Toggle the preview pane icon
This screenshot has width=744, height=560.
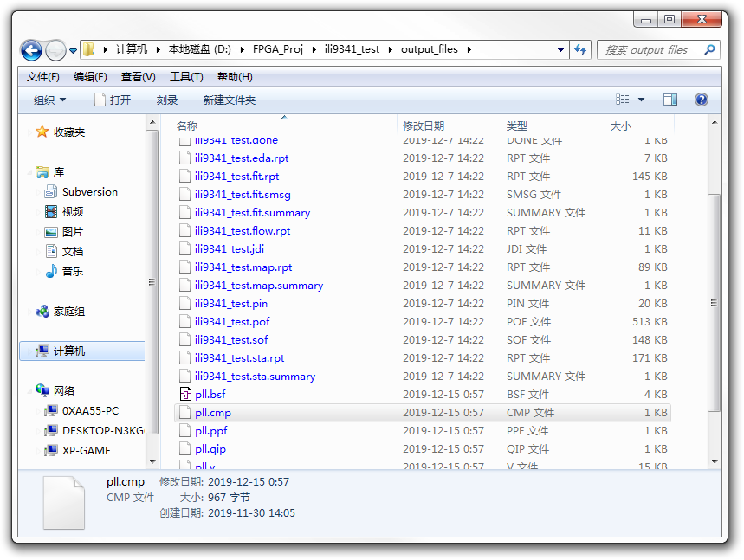click(670, 100)
